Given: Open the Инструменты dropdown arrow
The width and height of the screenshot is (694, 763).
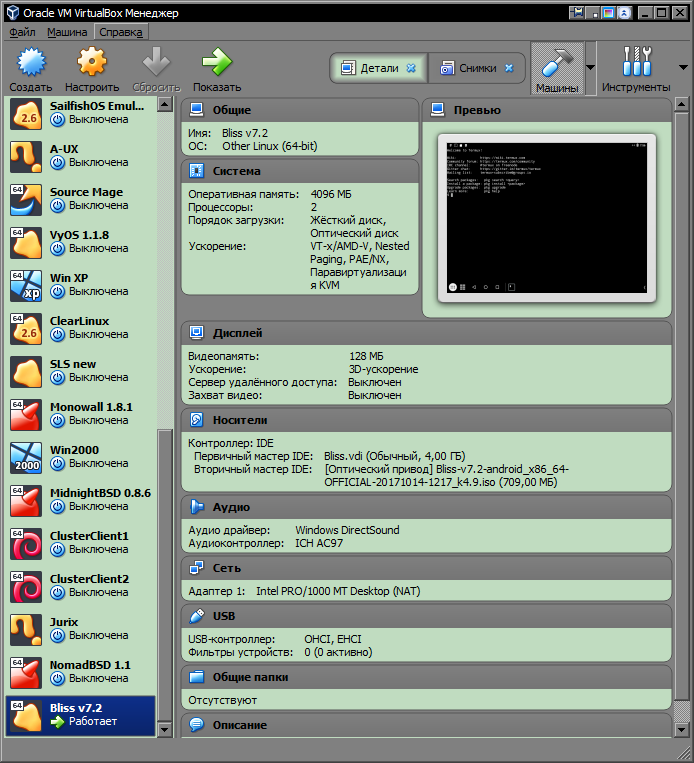Looking at the screenshot, I should (x=683, y=68).
